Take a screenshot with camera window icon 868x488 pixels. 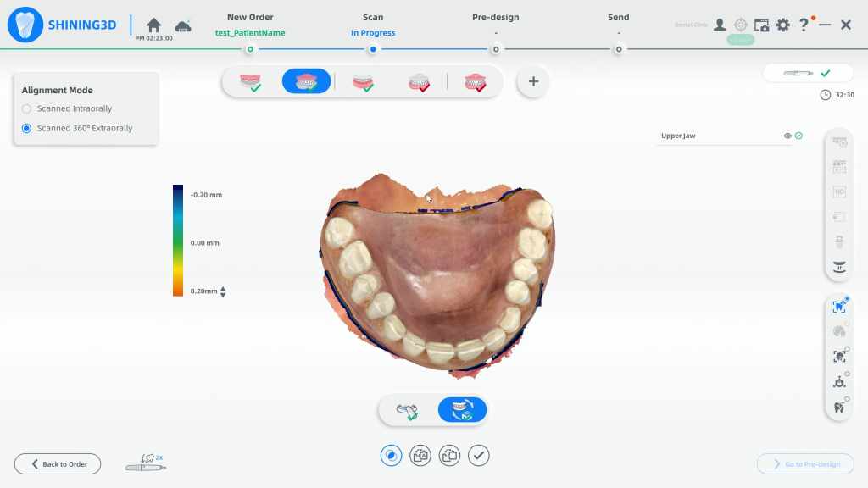pos(761,25)
